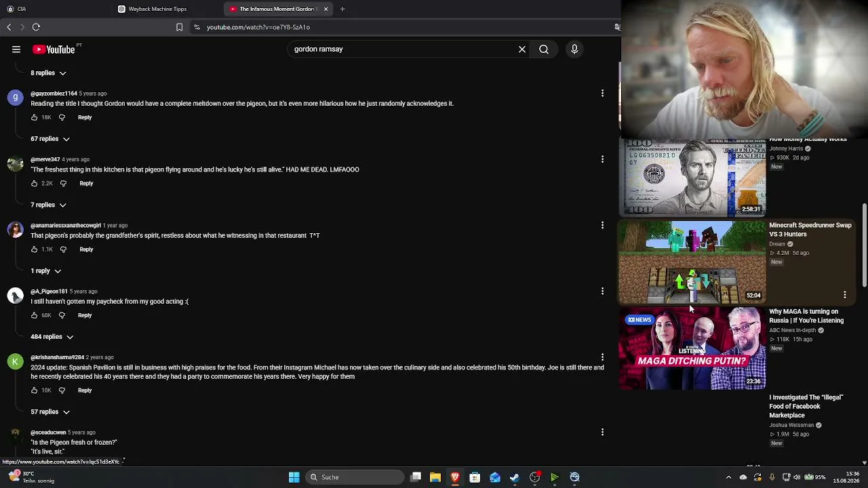Screen dimensions: 868x488
Task: Play the Minecraft Speedrunner video thumbnail
Action: tap(692, 262)
